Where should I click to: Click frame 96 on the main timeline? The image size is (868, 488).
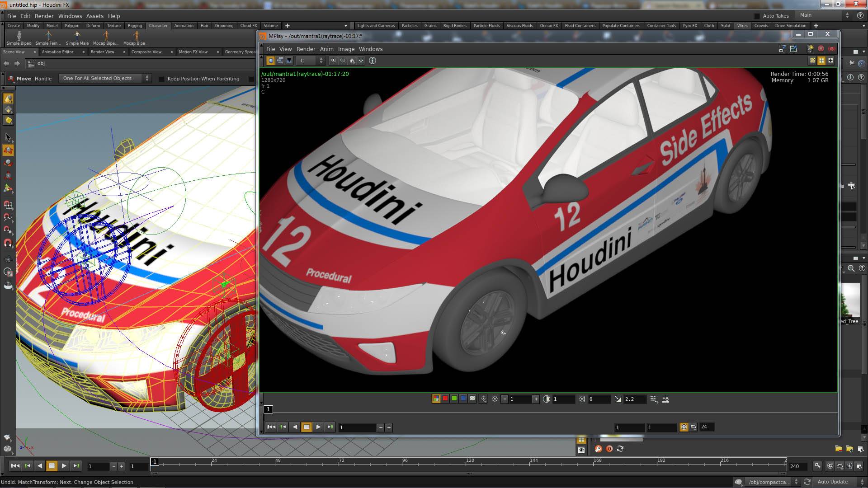coord(405,462)
